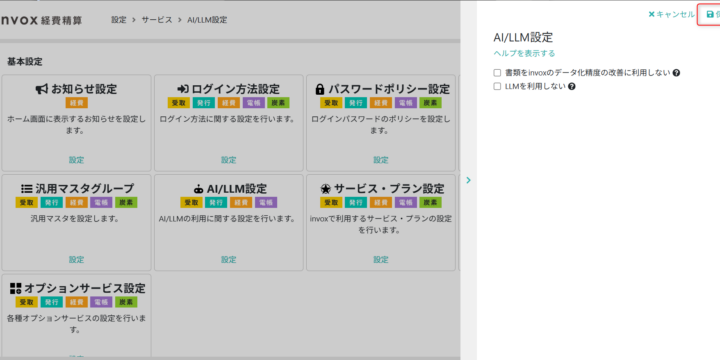This screenshot has width=720, height=360.
Task: Collapse the side panel with the chevron arrow
Action: click(x=468, y=180)
